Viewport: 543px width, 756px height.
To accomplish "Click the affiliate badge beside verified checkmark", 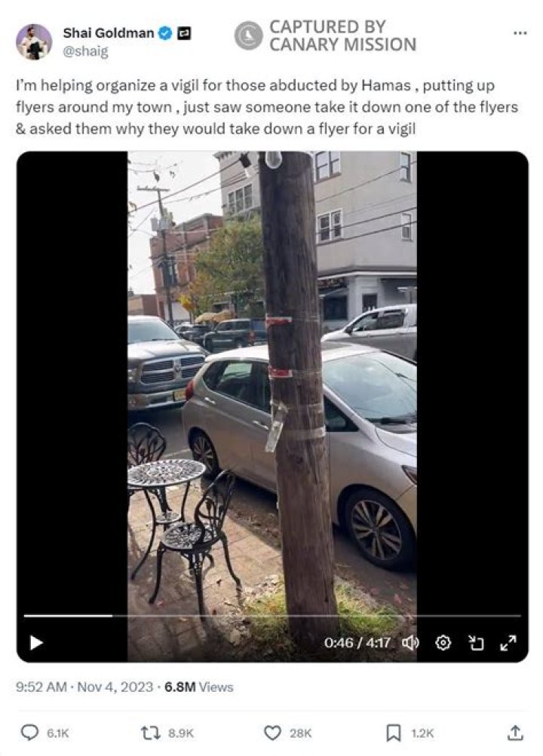I will [x=184, y=33].
